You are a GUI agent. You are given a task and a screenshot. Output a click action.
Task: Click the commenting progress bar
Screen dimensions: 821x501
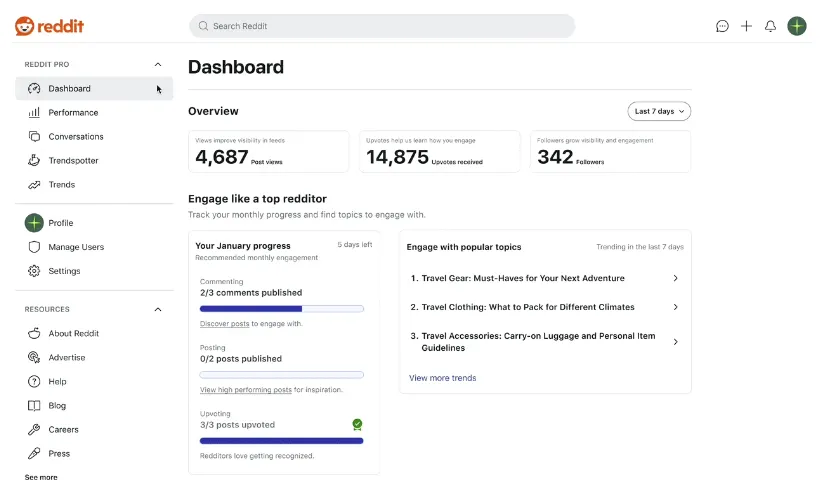tap(282, 309)
